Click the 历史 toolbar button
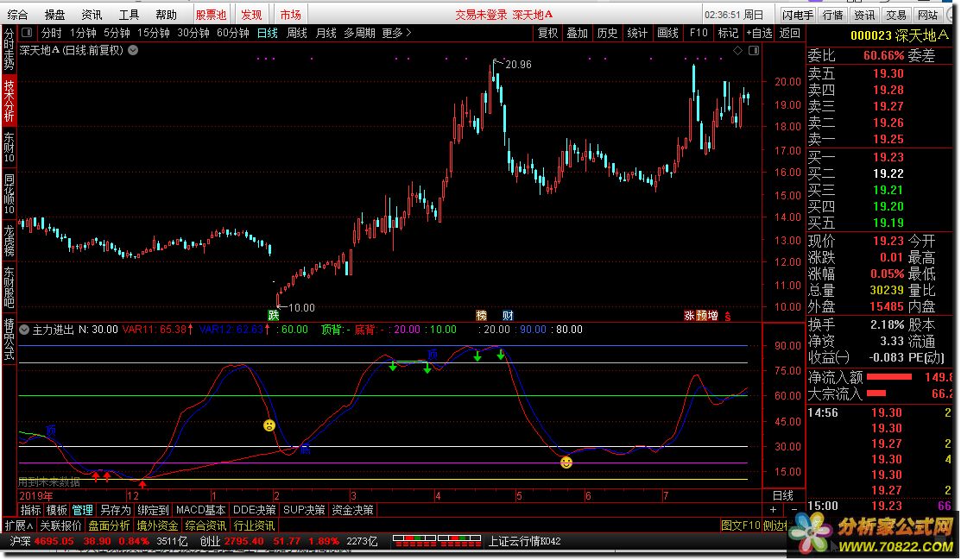 click(x=607, y=33)
